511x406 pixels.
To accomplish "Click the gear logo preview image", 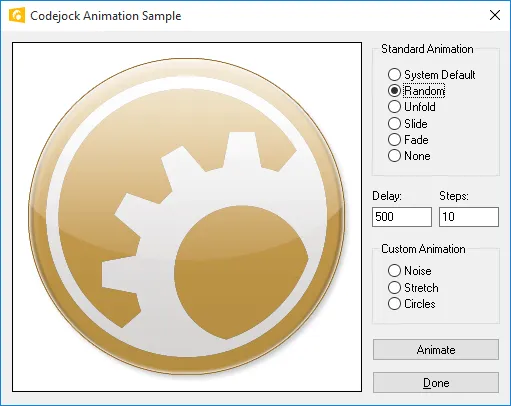I will coord(187,217).
